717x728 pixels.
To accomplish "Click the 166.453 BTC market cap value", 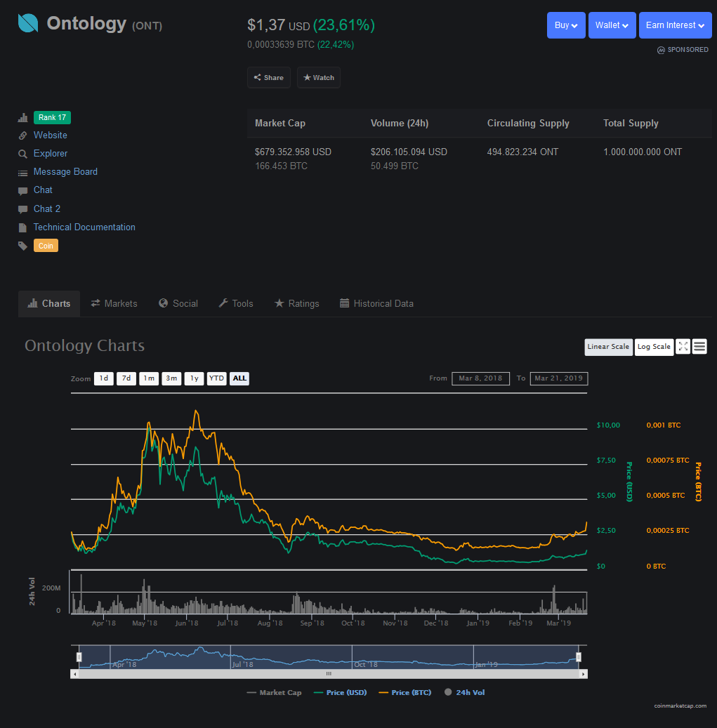I will click(281, 166).
